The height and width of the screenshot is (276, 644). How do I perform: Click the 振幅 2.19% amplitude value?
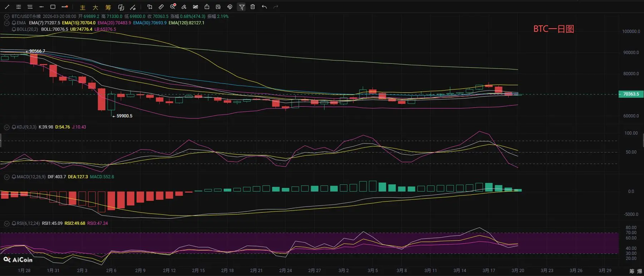point(218,16)
